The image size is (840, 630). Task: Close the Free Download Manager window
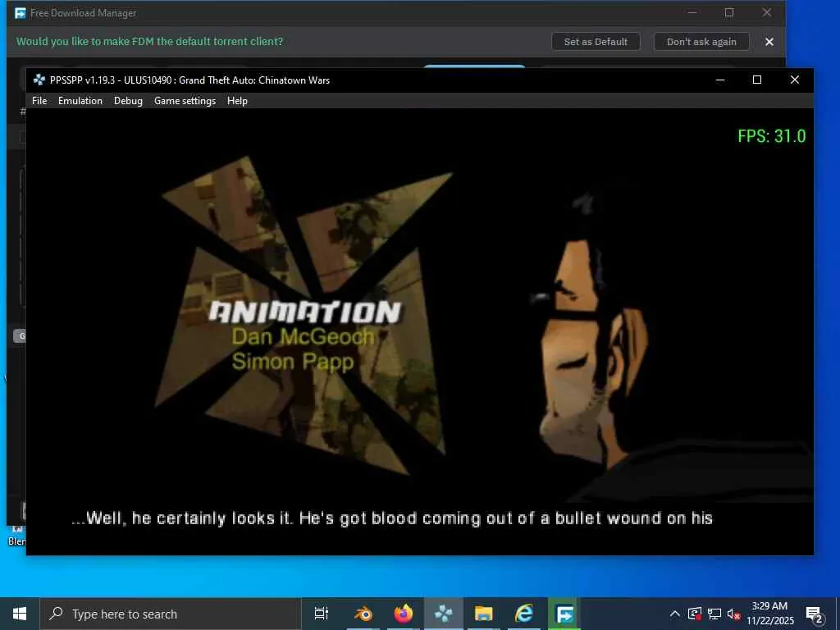point(767,12)
